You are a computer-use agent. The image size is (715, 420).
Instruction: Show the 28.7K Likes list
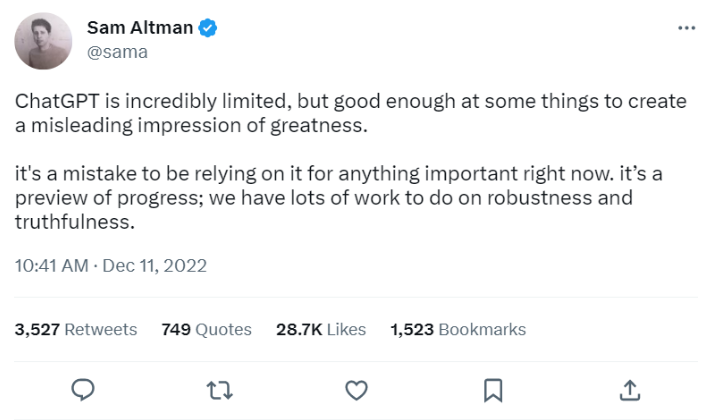322,329
